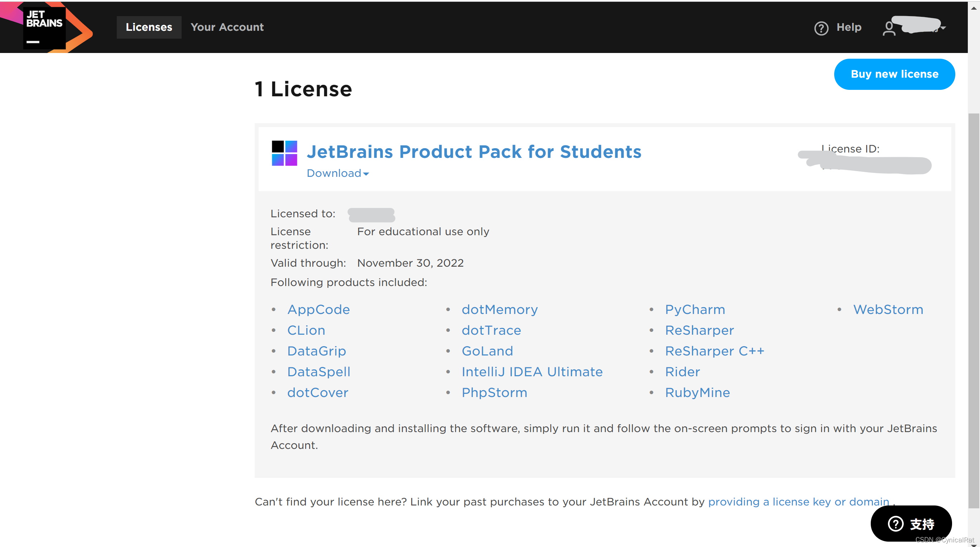Click Buy new license button
The height and width of the screenshot is (547, 980).
click(x=894, y=74)
